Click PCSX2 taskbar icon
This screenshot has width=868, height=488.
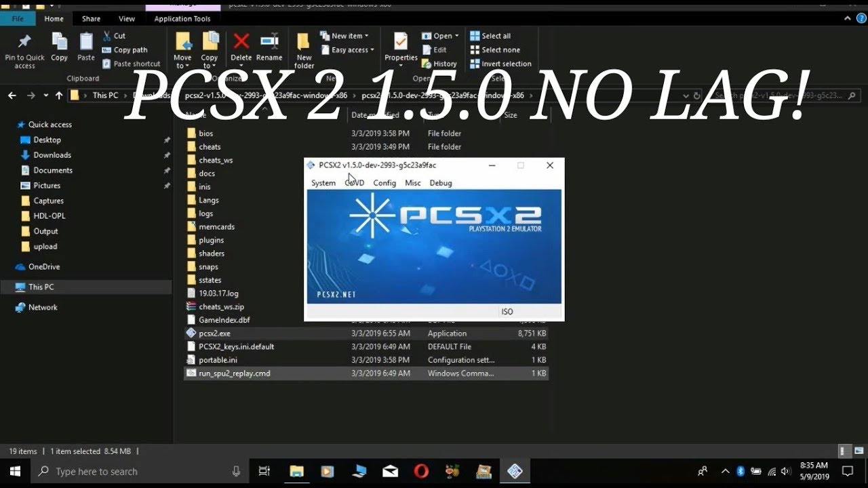(515, 471)
